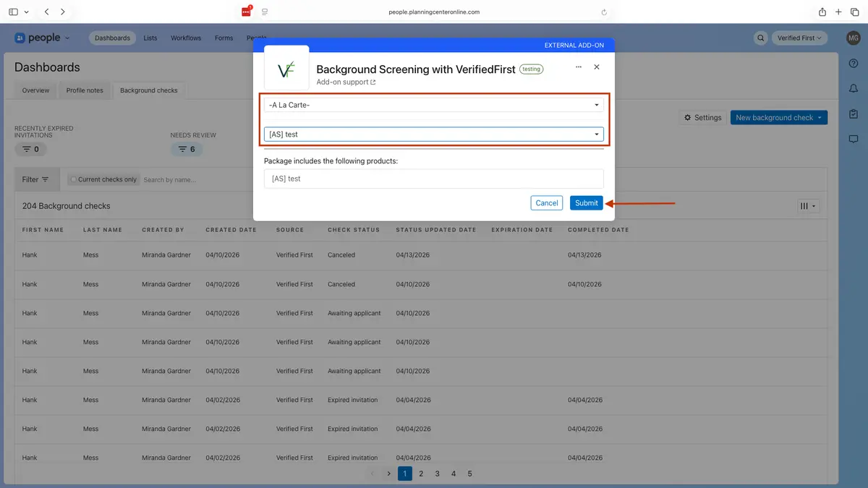Open the Filter button
The height and width of the screenshot is (488, 868).
point(35,179)
